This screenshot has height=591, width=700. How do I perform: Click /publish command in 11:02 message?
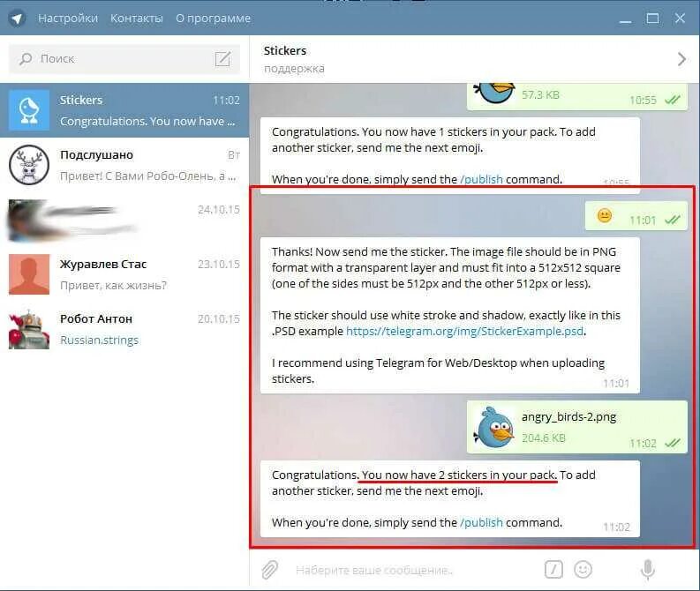481,522
